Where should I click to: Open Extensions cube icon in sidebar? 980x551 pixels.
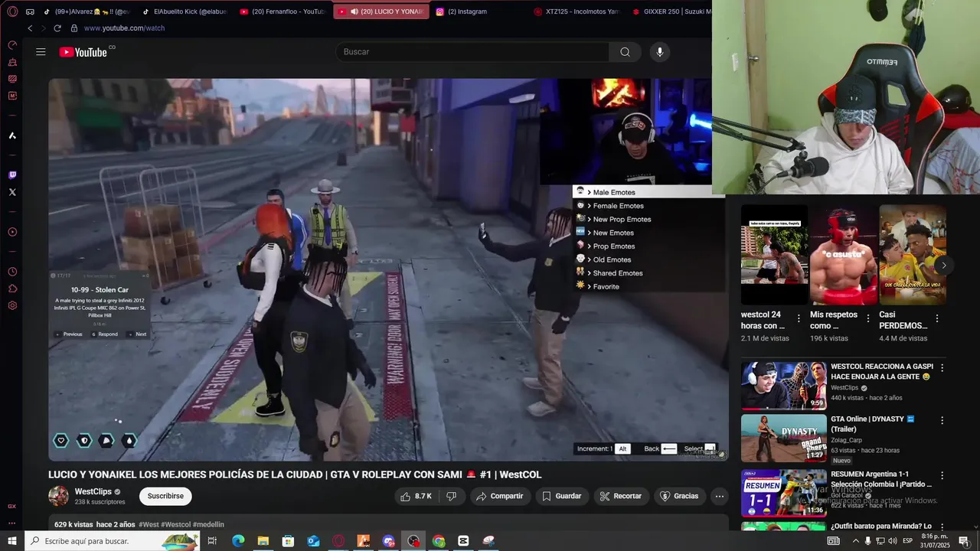(12, 289)
